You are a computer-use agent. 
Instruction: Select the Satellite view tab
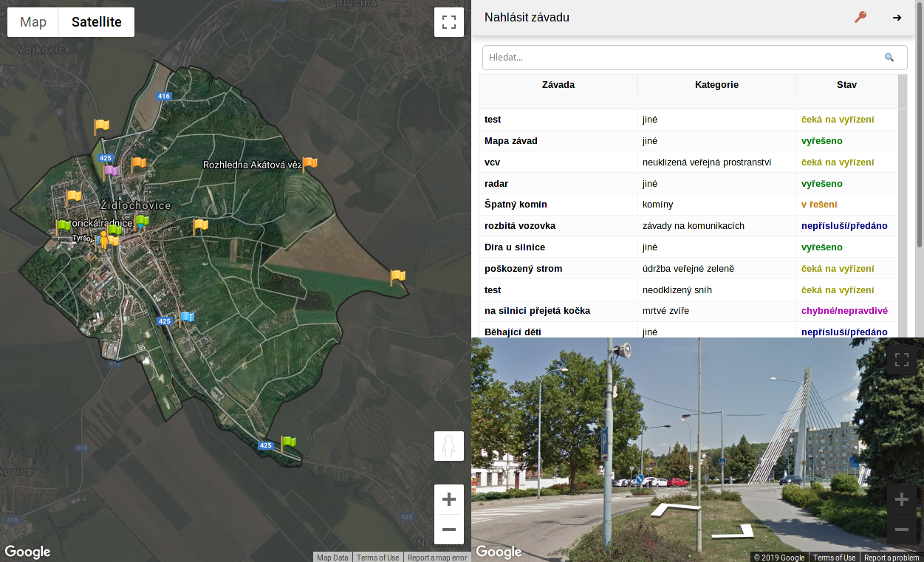[x=96, y=22]
